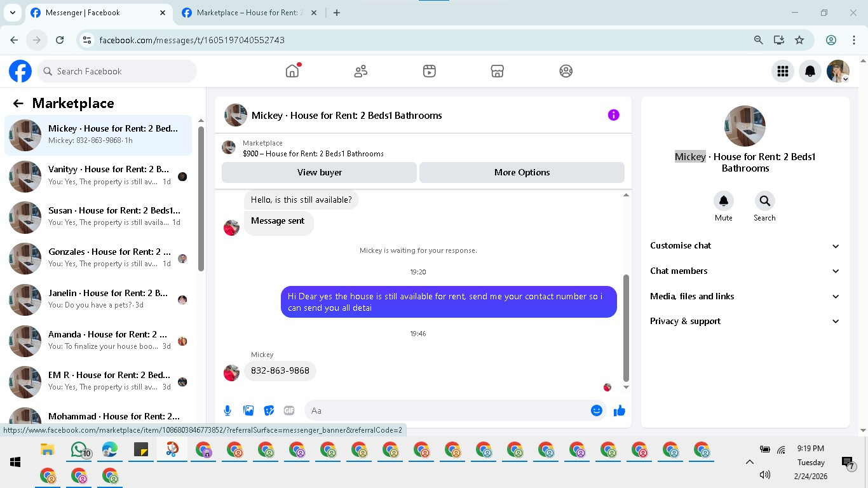
Task: Go back with browser back arrow
Action: click(x=14, y=40)
